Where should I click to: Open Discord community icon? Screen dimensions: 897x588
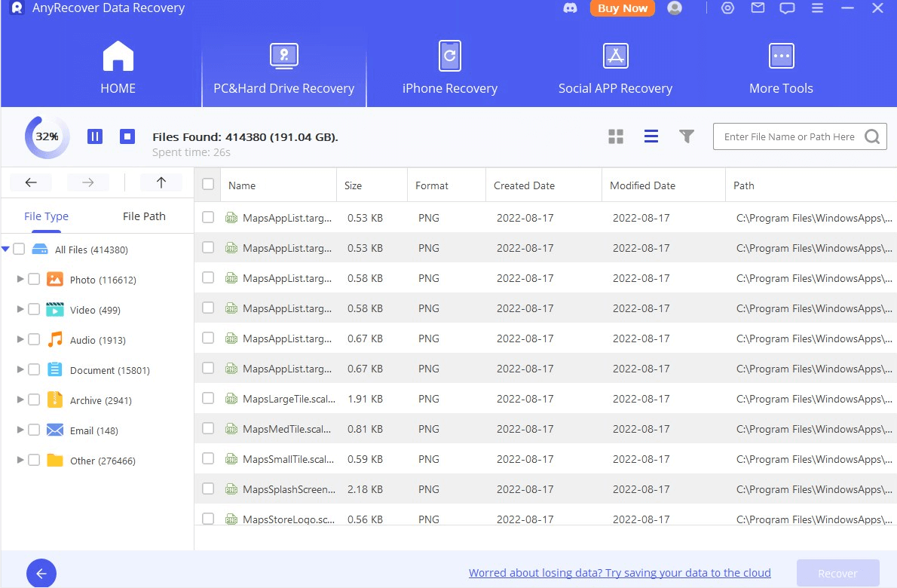coord(570,8)
